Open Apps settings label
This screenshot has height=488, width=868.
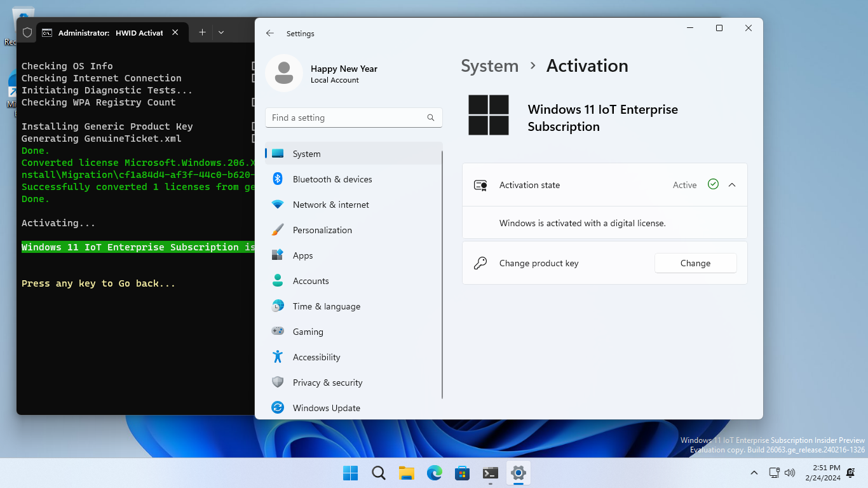pos(302,255)
